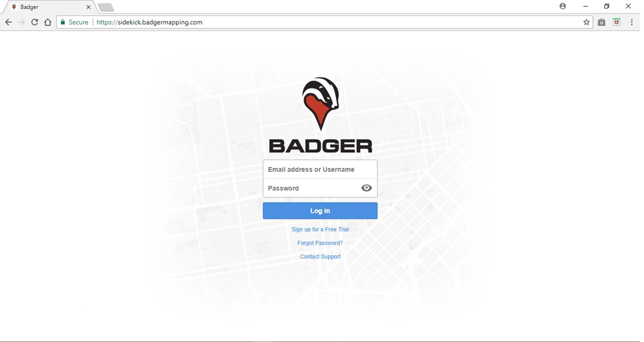Click the browser forward arrow
This screenshot has width=644, height=342.
[x=21, y=22]
